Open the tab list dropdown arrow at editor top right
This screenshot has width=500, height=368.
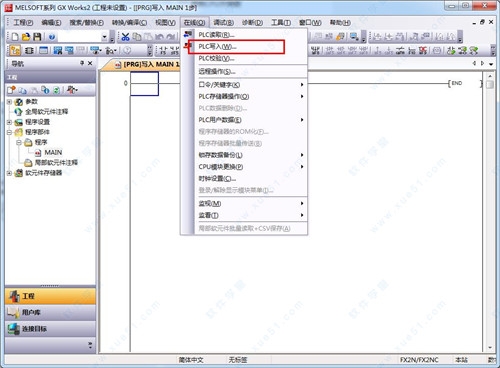[x=491, y=64]
